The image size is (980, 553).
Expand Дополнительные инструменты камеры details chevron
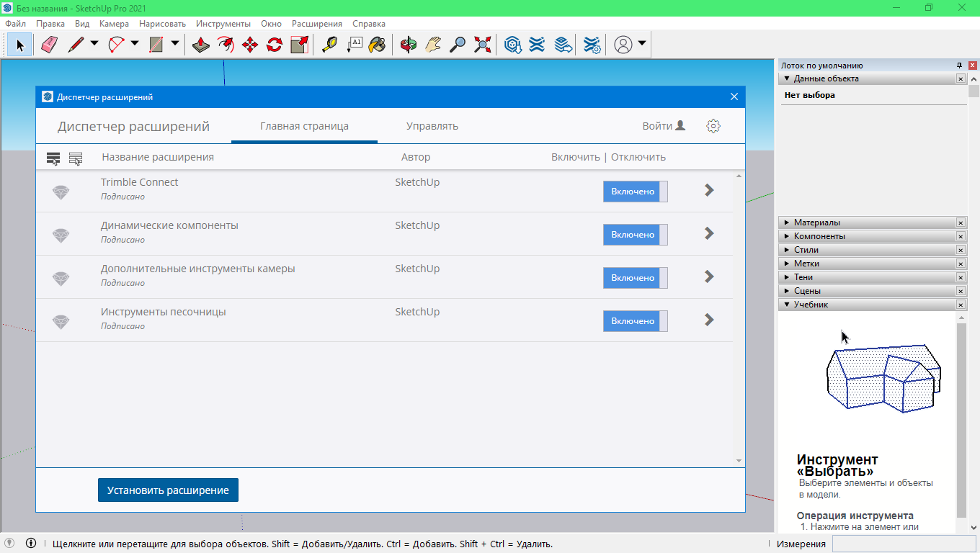coord(709,276)
